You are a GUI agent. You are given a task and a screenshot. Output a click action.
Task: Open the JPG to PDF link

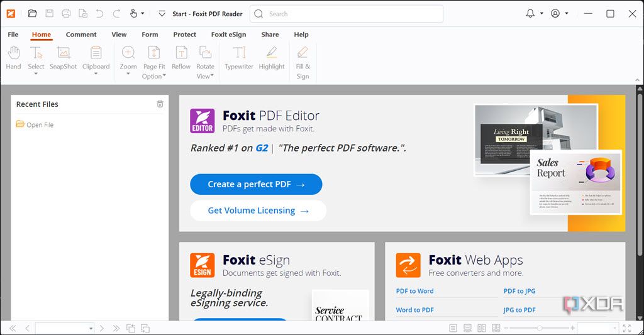point(519,310)
